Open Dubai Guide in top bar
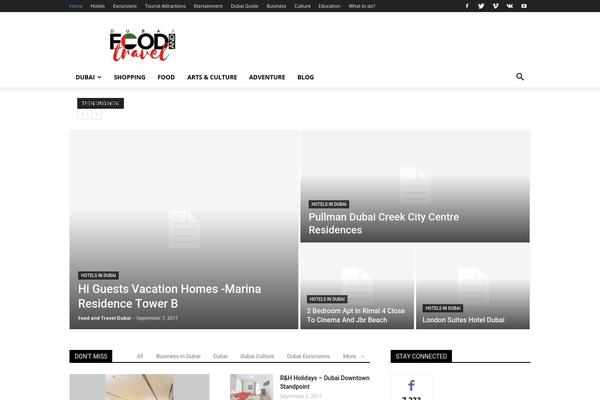Image resolution: width=600 pixels, height=400 pixels. coord(245,6)
